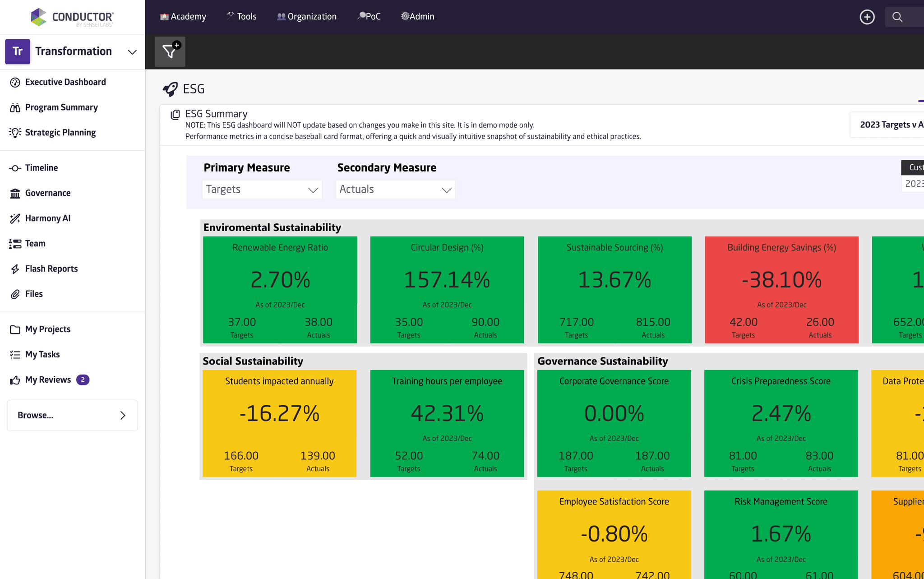Select the Corporate Governance Score card

(x=614, y=423)
